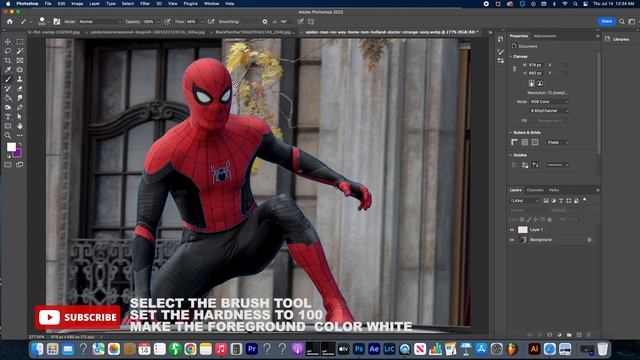
Task: Toggle pressure for size icon
Action: tap(300, 22)
